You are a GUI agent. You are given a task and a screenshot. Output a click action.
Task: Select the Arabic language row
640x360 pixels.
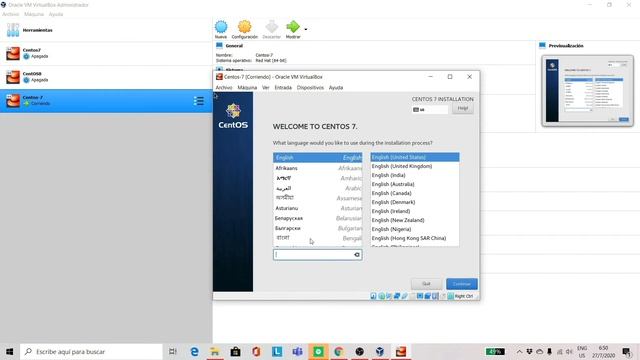click(318, 188)
